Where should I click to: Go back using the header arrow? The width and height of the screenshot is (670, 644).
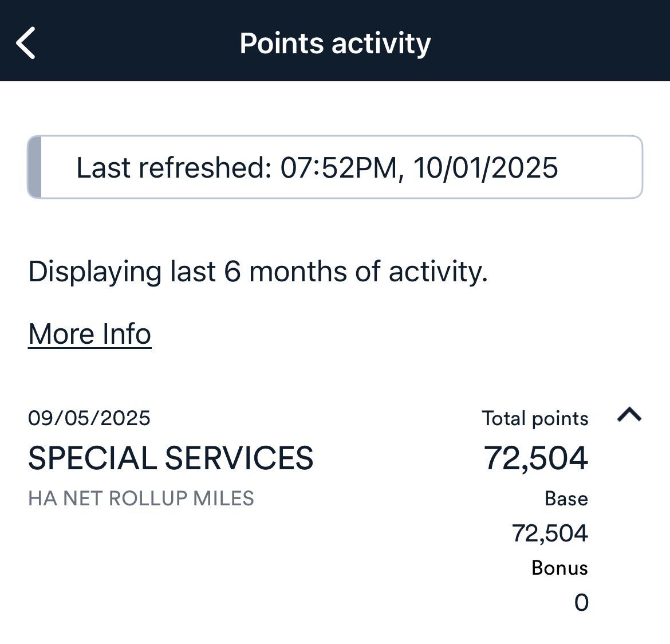pos(26,43)
